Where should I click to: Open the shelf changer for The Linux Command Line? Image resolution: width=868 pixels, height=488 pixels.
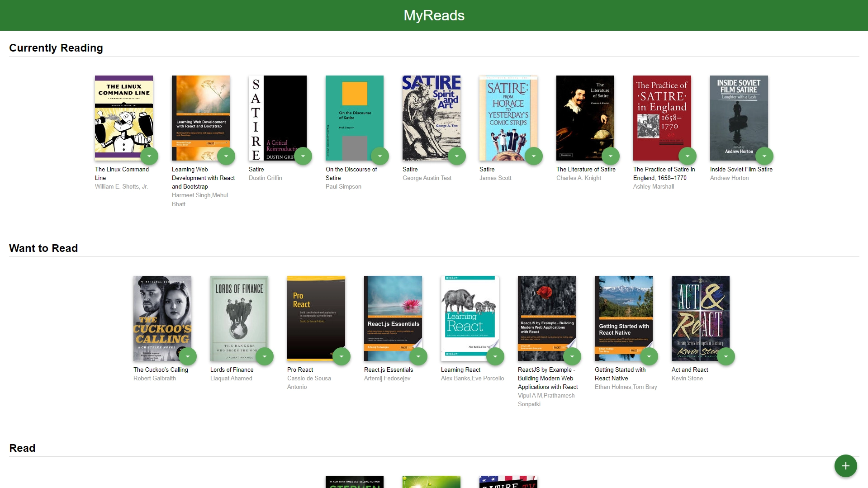[x=149, y=156]
